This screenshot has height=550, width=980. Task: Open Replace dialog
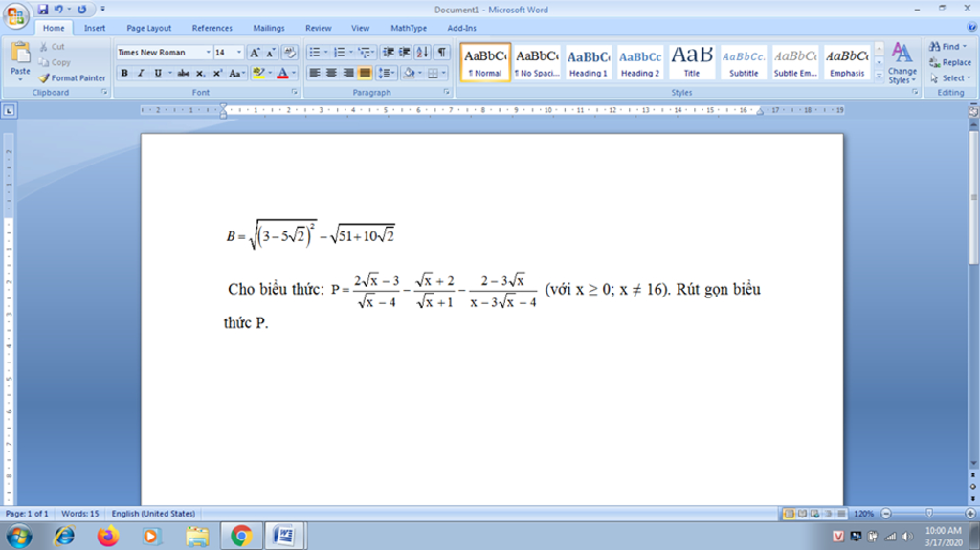point(950,62)
